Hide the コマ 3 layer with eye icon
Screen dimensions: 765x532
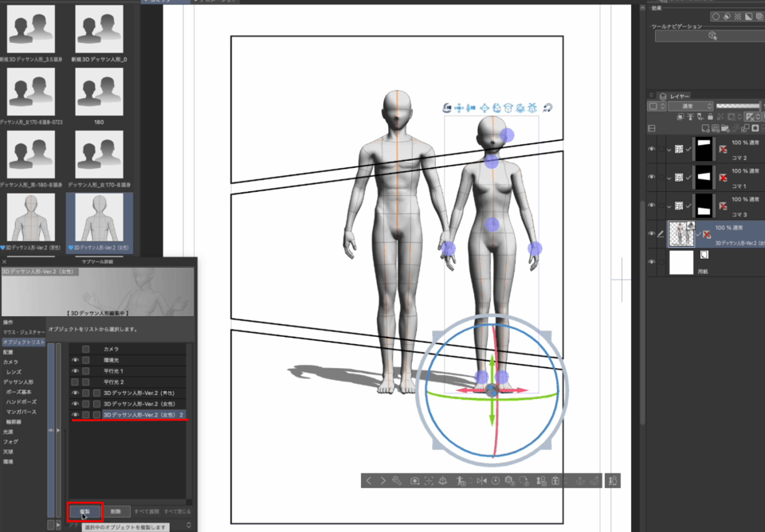(x=651, y=205)
